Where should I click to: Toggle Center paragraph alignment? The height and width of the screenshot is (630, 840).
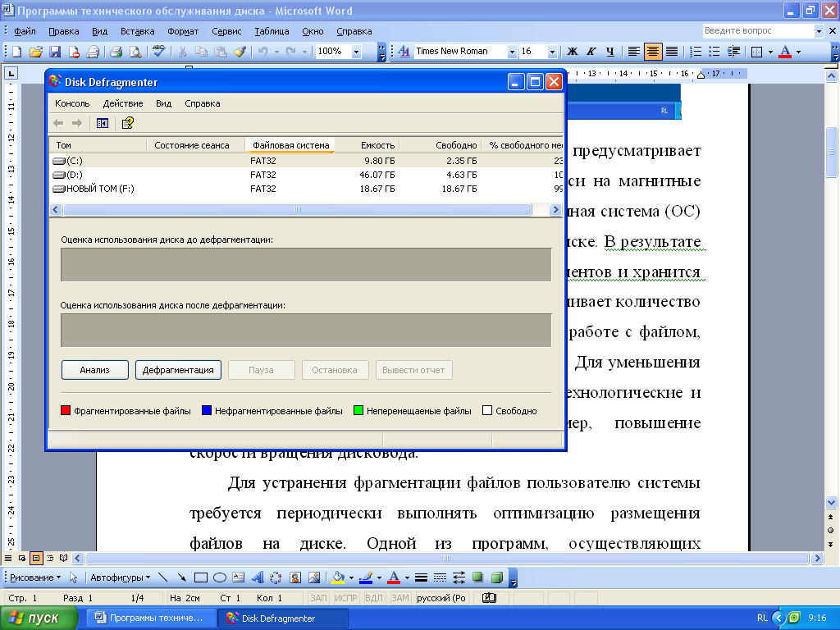pyautogui.click(x=652, y=52)
